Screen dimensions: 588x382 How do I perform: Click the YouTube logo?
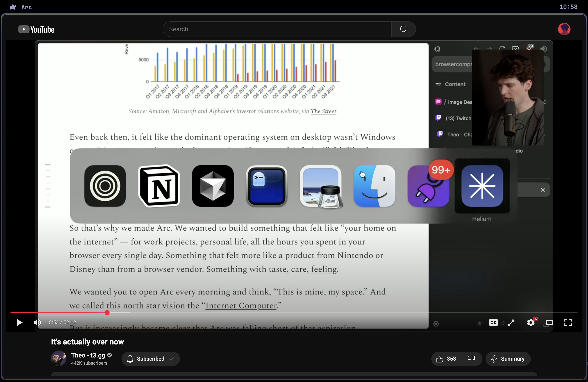tap(36, 29)
